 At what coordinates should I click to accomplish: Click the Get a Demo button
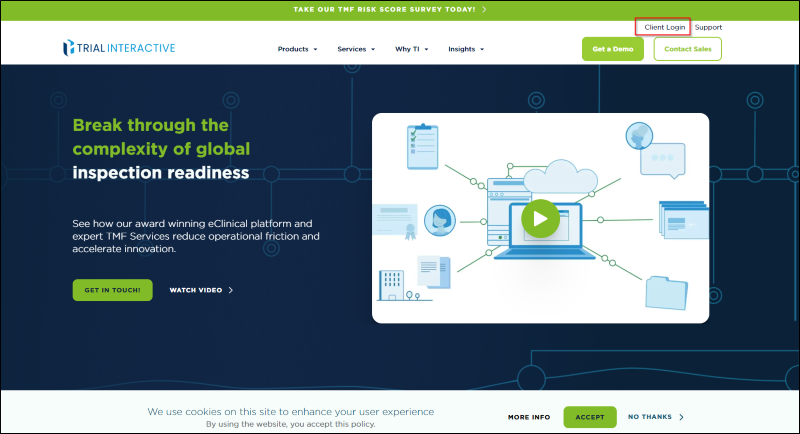click(x=612, y=49)
